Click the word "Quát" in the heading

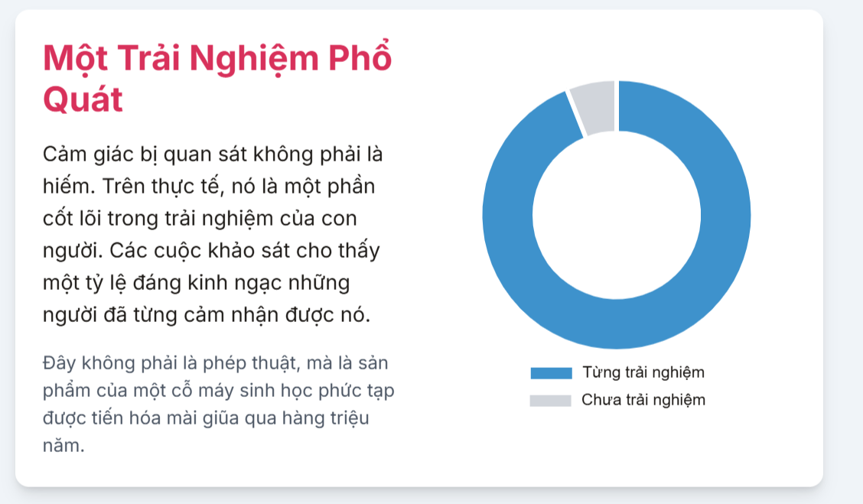83,99
